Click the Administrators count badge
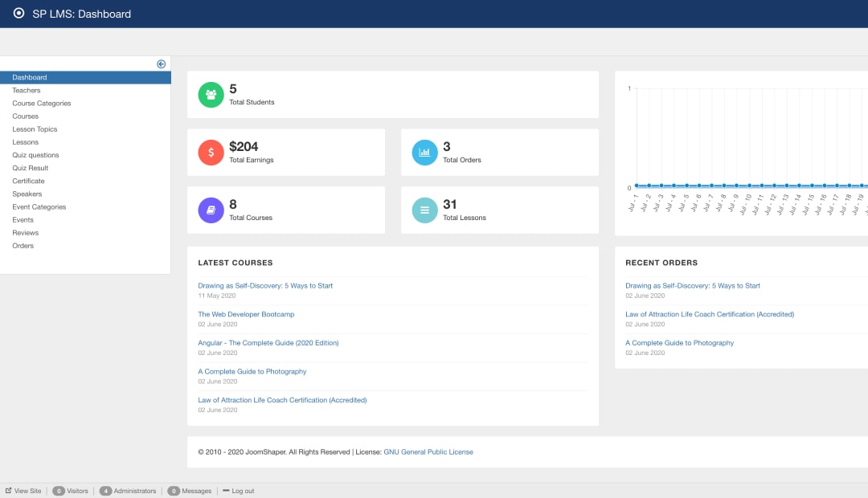 pos(106,491)
